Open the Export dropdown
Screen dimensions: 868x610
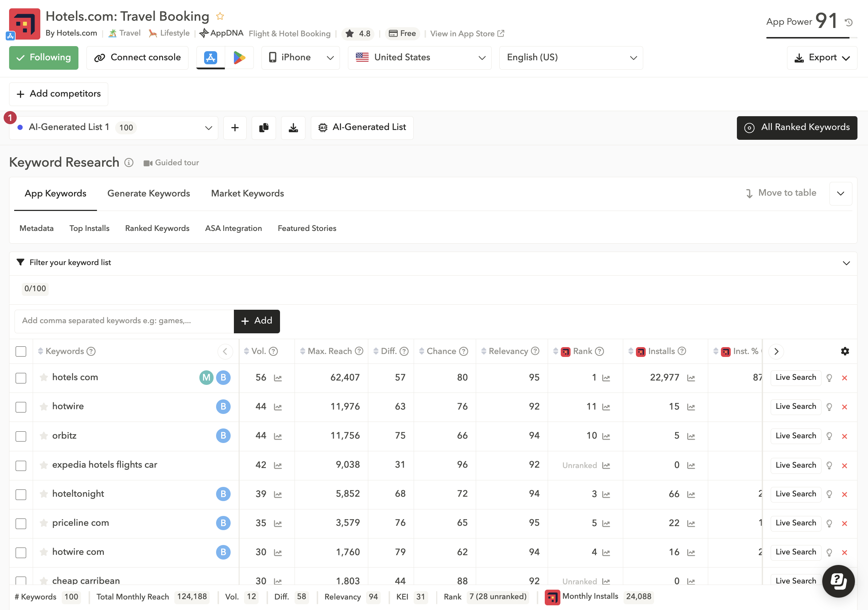(822, 57)
